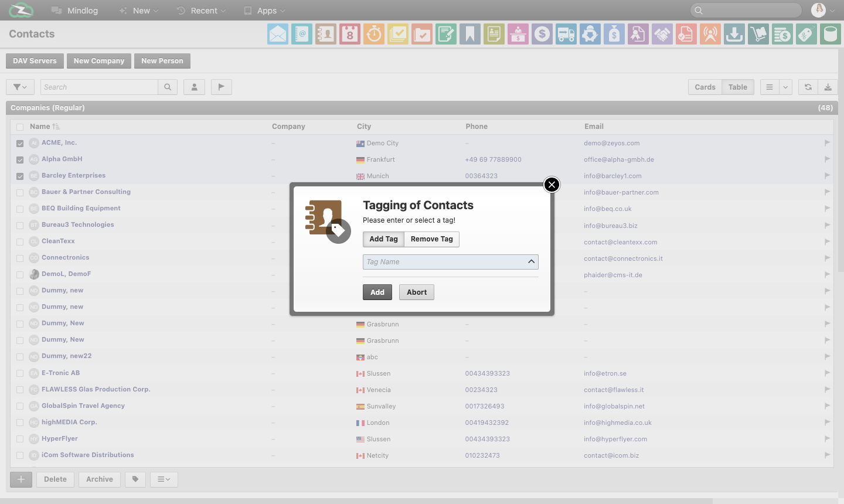Image resolution: width=844 pixels, height=504 pixels.
Task: Expand the Tag Name combo box
Action: point(531,262)
